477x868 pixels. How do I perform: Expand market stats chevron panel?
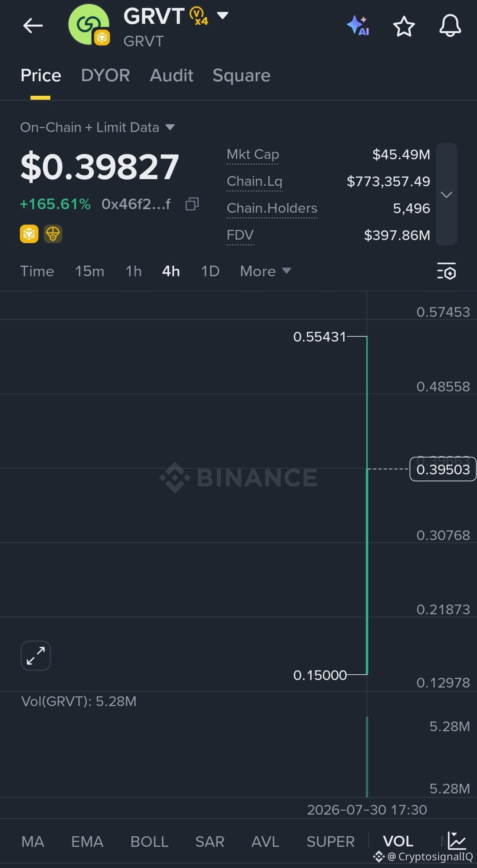pos(447,194)
